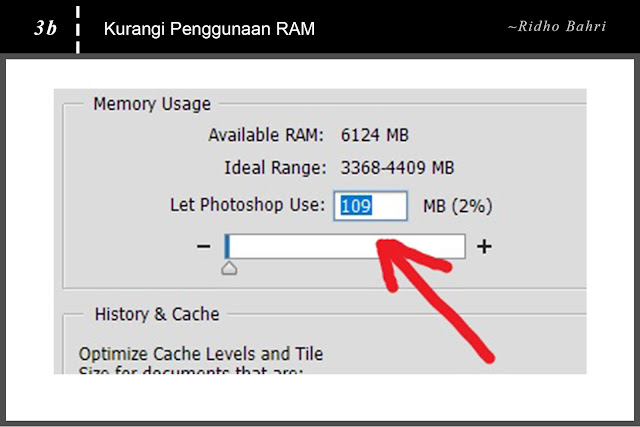Click the 3368-4409 MB range value

[x=397, y=168]
